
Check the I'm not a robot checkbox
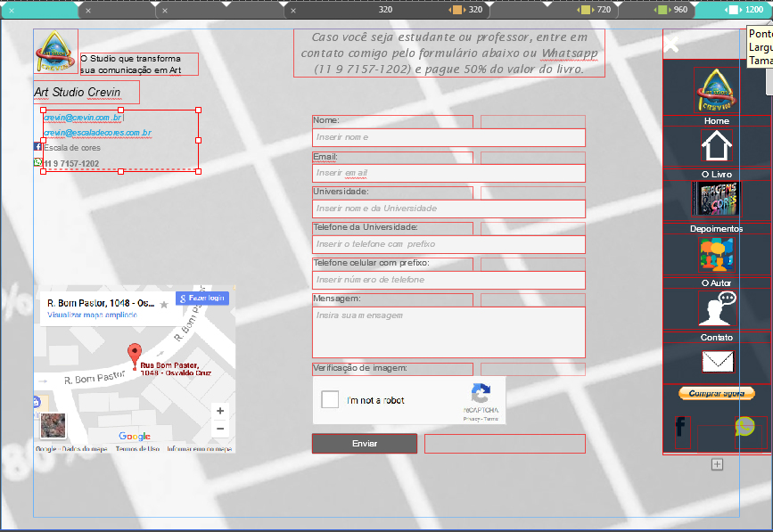[330, 399]
